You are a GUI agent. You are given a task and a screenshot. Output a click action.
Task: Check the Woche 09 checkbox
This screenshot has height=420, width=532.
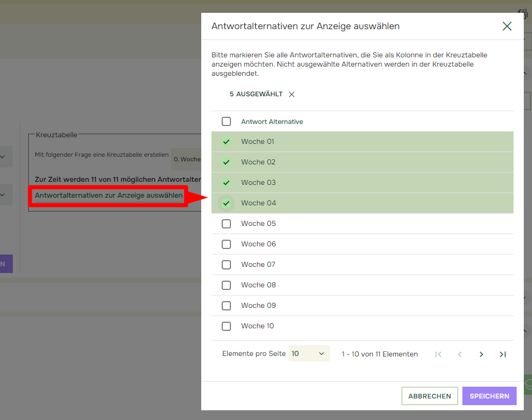(x=226, y=306)
